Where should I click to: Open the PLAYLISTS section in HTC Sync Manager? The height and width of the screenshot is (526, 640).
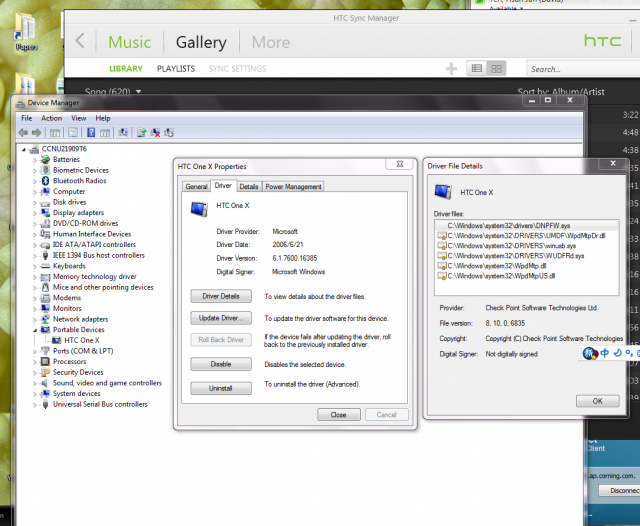(176, 69)
